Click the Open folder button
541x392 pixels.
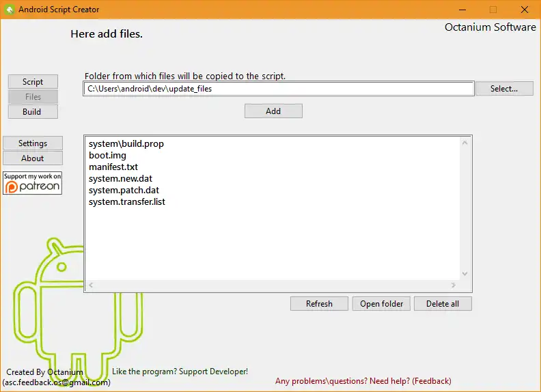(x=381, y=304)
